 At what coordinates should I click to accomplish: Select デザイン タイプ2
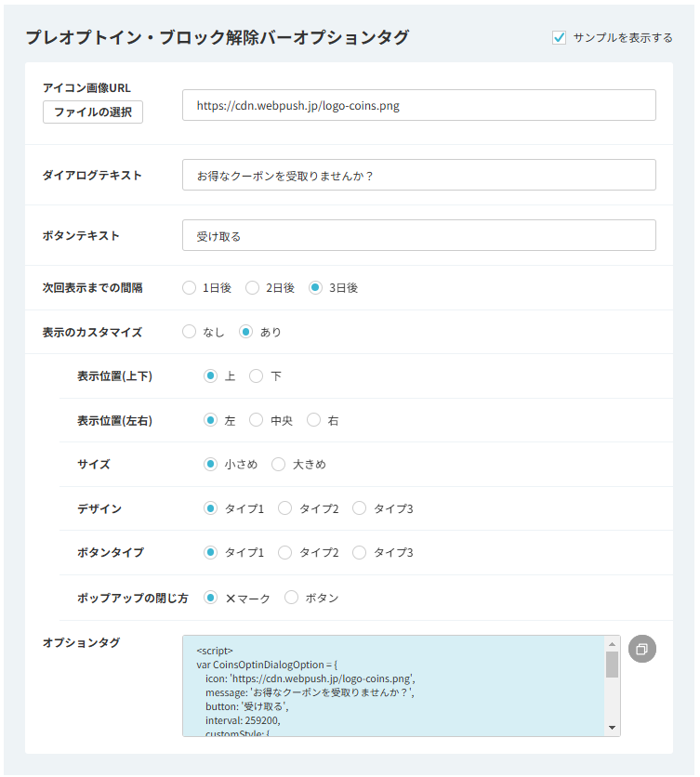(x=284, y=508)
